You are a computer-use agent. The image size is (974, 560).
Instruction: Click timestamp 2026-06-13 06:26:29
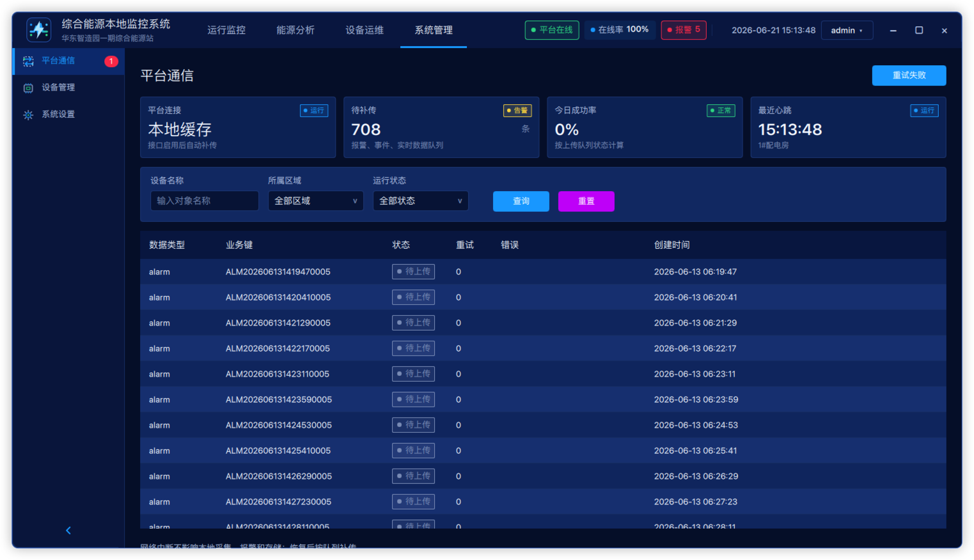tap(696, 476)
